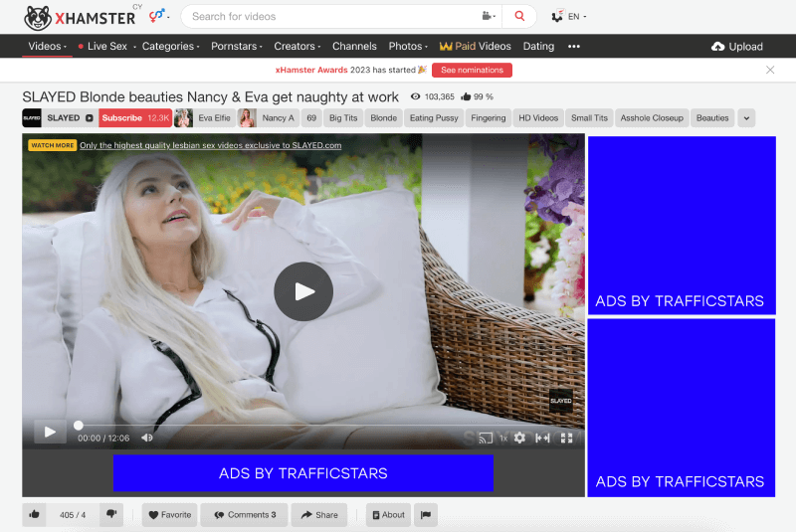The height and width of the screenshot is (532, 796).
Task: Click the WATCH MORE badge
Action: tap(53, 145)
